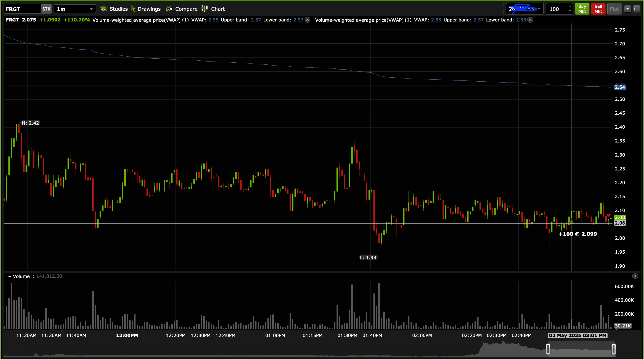Remove the second VWAP study
The image size is (644, 359).
(530, 20)
